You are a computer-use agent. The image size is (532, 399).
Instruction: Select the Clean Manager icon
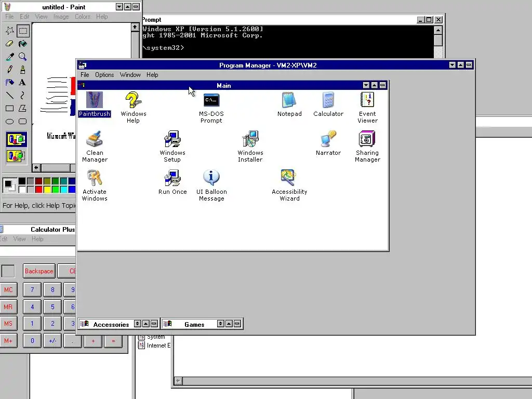point(95,146)
